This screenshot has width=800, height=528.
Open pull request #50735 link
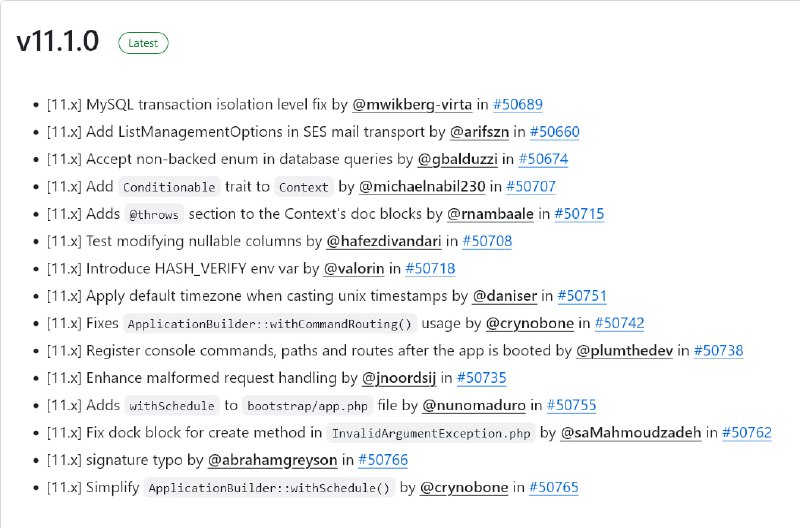click(482, 378)
